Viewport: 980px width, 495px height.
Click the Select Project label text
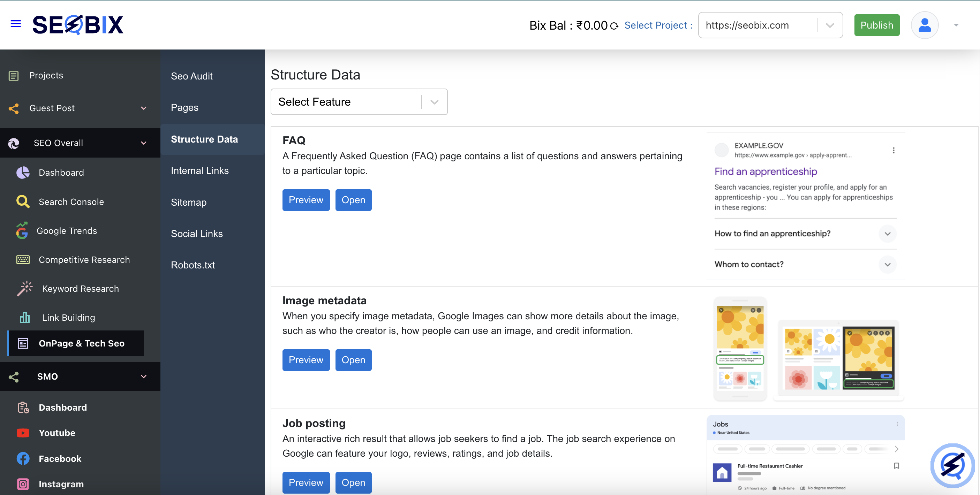(x=658, y=25)
